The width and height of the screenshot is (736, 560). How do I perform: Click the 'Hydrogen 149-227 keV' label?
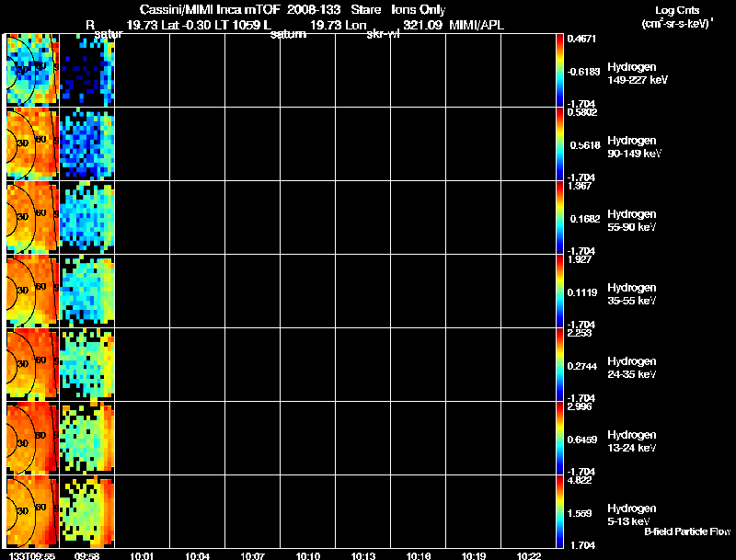click(637, 74)
